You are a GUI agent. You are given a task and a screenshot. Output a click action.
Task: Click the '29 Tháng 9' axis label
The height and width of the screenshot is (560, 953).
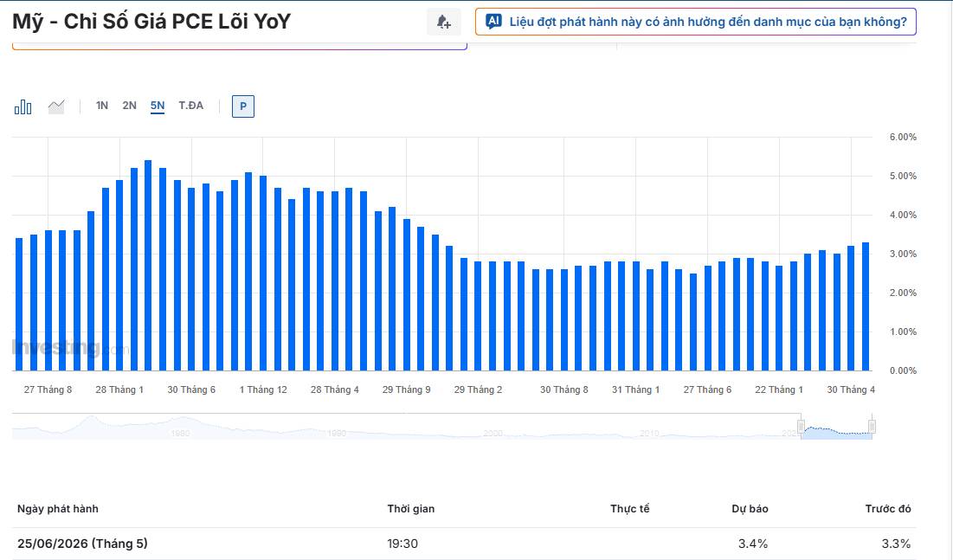click(407, 389)
